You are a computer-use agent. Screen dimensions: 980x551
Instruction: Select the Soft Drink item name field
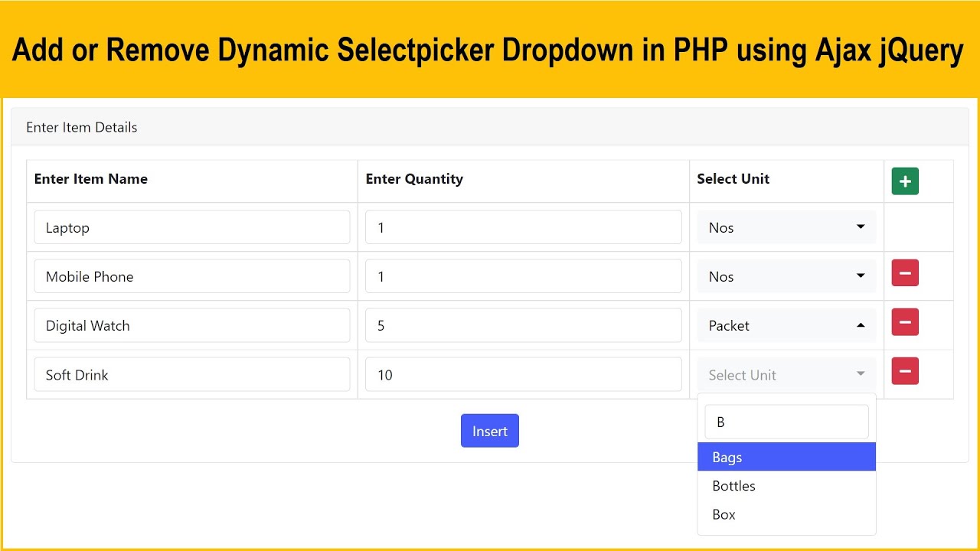[x=191, y=375]
